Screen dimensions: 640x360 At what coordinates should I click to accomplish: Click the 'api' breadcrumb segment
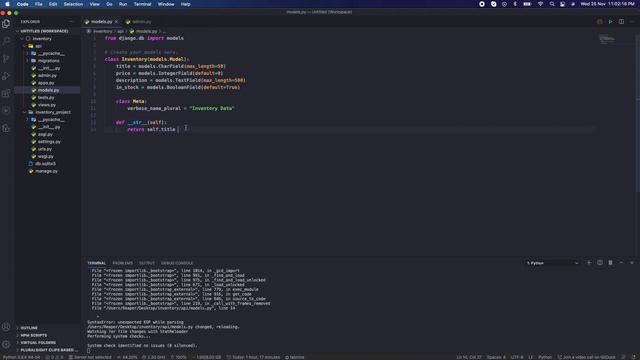(x=120, y=31)
